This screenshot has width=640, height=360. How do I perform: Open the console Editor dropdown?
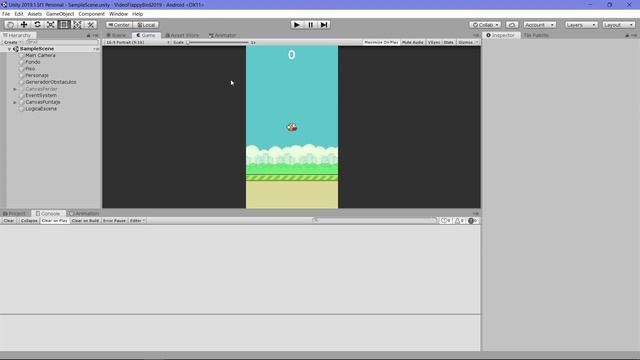point(137,220)
